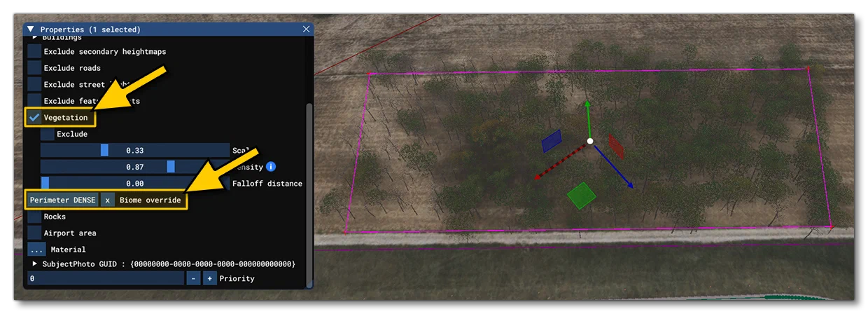Toggle the Exclude street lights checkbox
This screenshot has height=314, width=868.
tap(34, 84)
